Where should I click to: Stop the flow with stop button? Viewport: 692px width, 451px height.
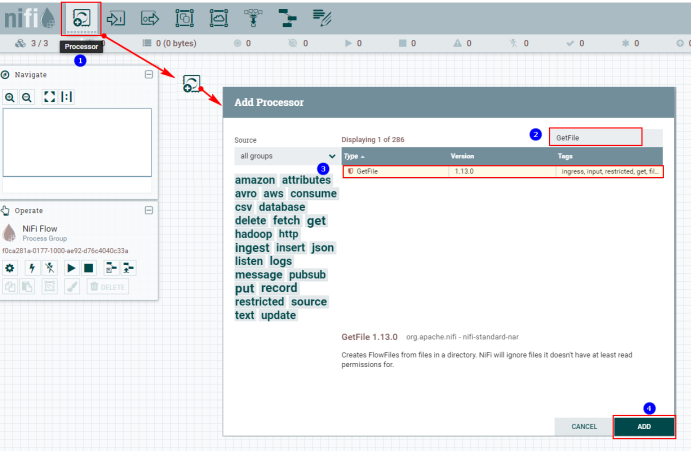click(x=89, y=268)
